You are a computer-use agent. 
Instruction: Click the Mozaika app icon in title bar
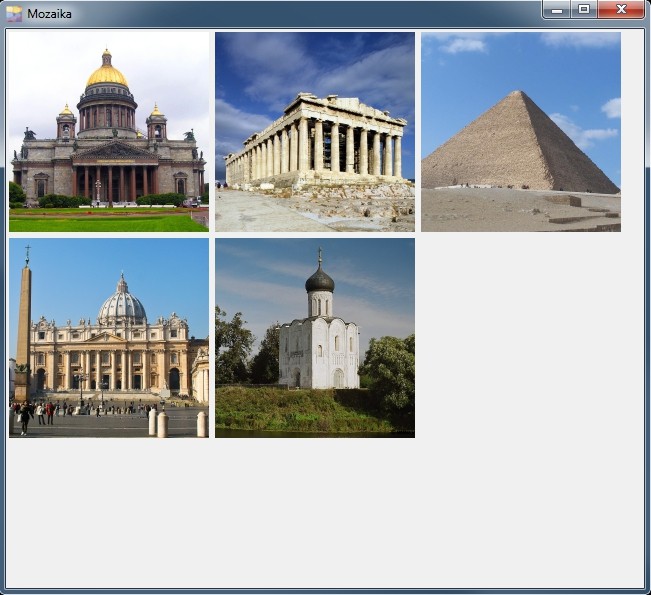click(x=14, y=14)
